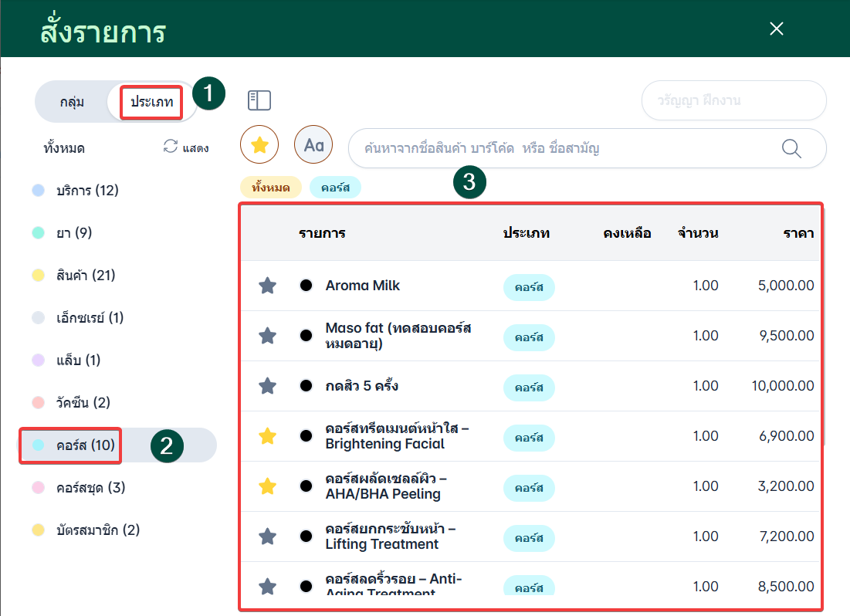Toggle the sidebar panel layout icon
The width and height of the screenshot is (850, 616).
click(259, 100)
